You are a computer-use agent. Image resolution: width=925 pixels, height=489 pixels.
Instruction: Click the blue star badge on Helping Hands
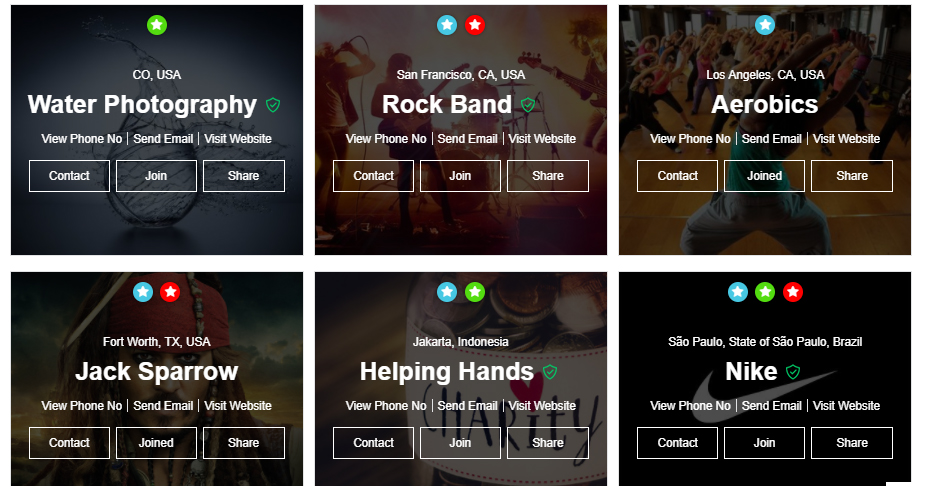tap(447, 291)
